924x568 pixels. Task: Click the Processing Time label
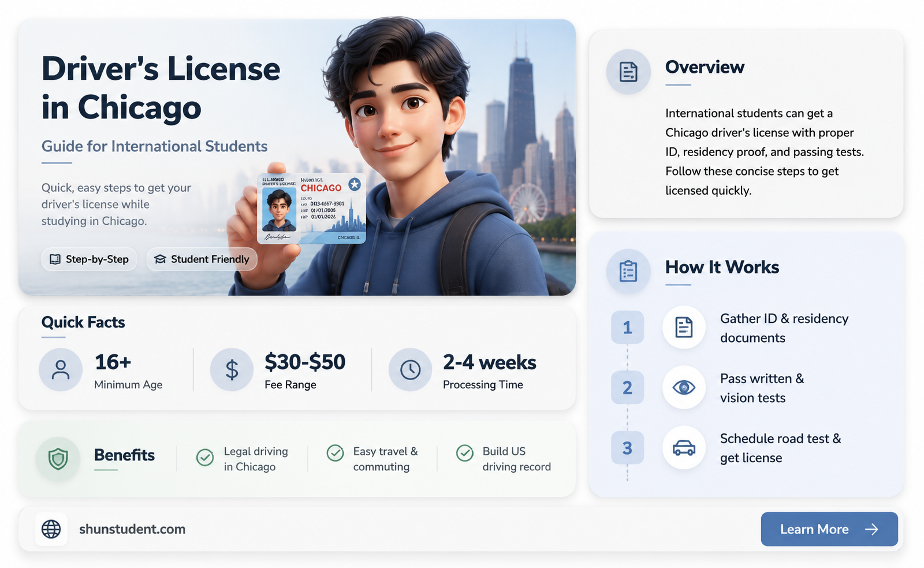point(483,385)
